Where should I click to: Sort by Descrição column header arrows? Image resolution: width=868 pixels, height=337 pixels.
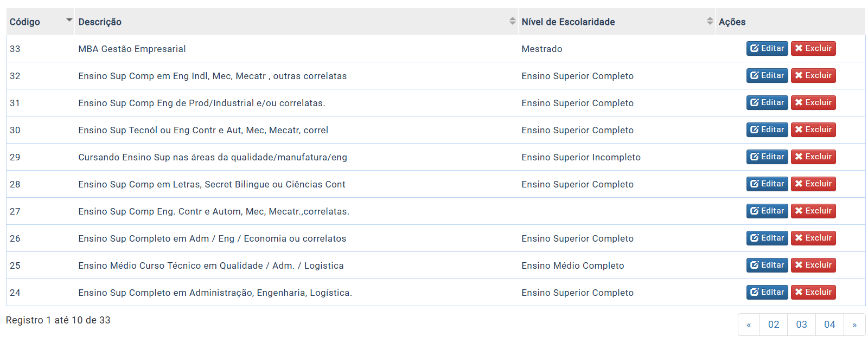tap(513, 21)
